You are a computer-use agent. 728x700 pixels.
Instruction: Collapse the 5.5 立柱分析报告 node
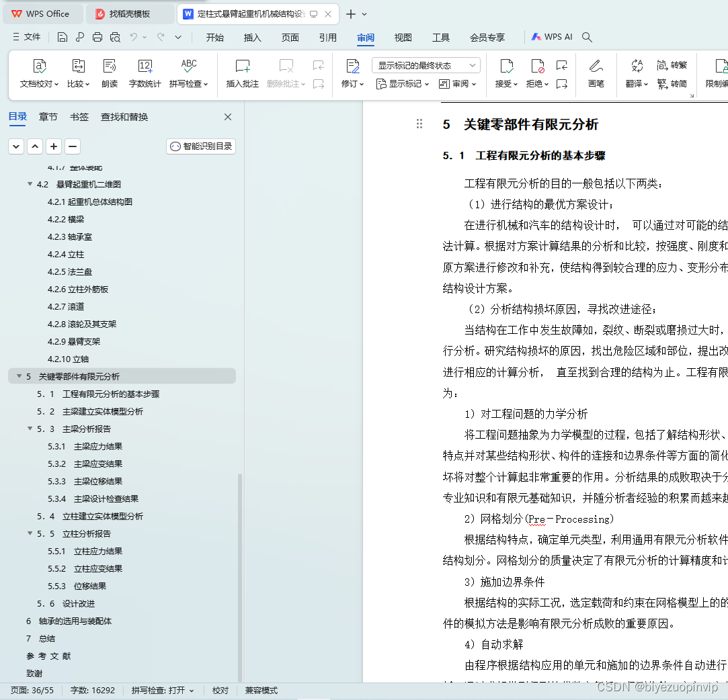click(30, 533)
